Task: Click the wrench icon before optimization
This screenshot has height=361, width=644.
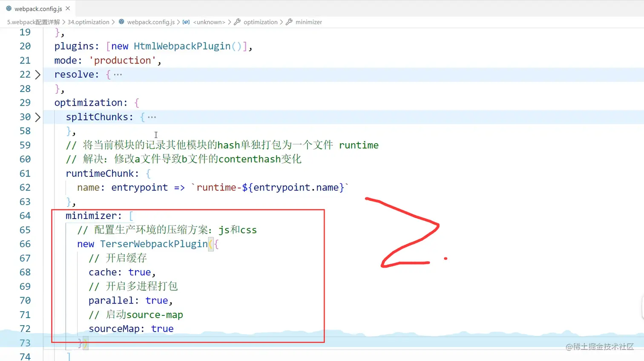Action: [237, 22]
